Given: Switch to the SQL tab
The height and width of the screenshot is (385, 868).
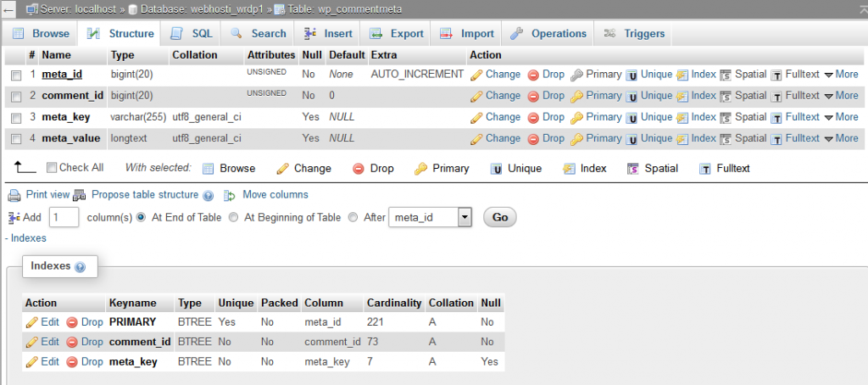Looking at the screenshot, I should coord(192,34).
